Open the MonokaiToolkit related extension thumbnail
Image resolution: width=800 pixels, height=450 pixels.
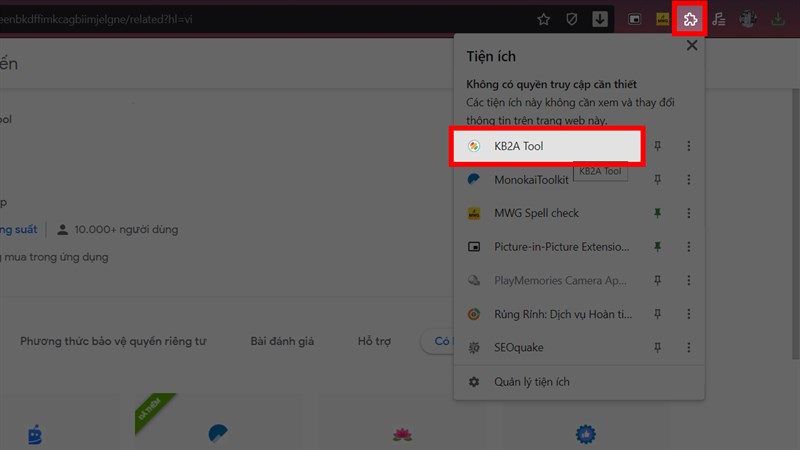coord(218,434)
